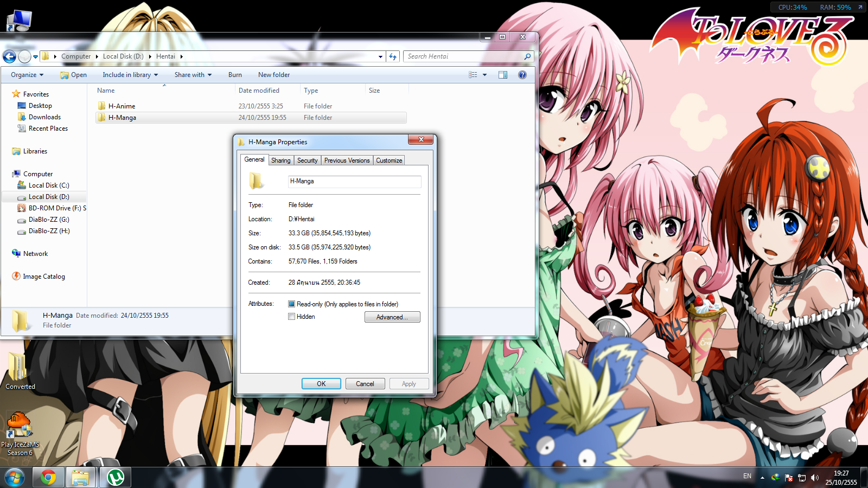Click Favorites in the navigation pane
Screen dimensions: 868x488
pyautogui.click(x=36, y=94)
